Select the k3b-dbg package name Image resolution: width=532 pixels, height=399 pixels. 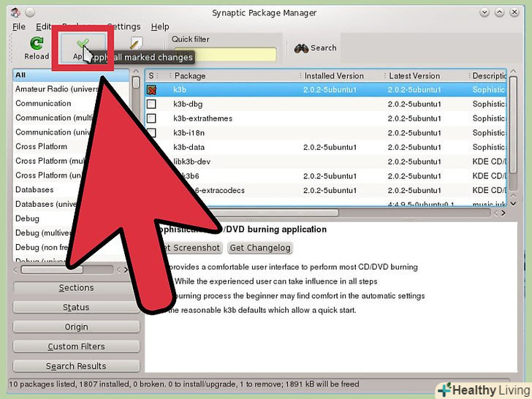188,104
